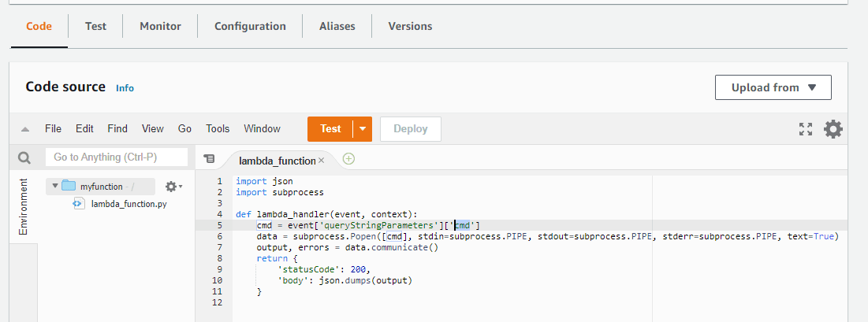Open editor preferences gear icon
This screenshot has width=868, height=322.
[x=833, y=129]
